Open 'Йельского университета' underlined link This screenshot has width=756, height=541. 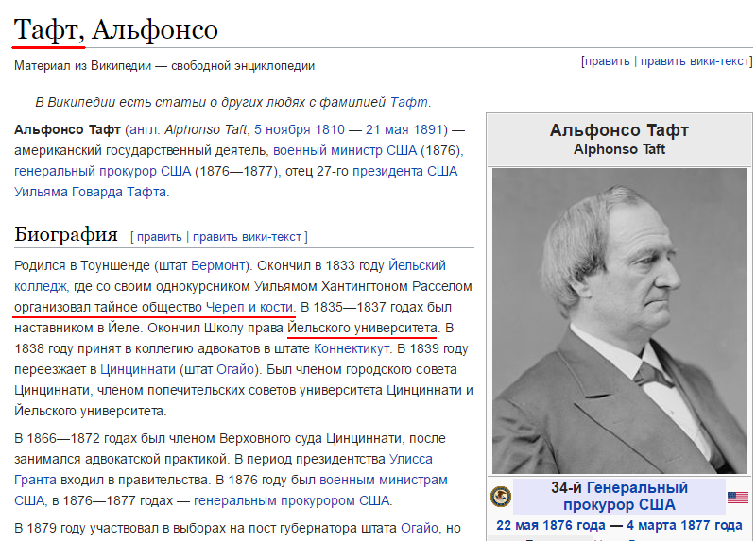pyautogui.click(x=362, y=328)
